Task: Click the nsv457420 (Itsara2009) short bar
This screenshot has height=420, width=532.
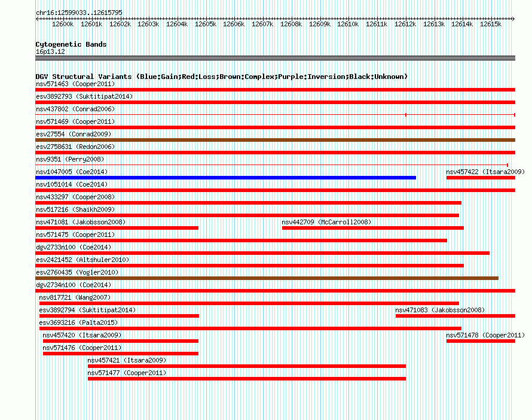Action: [121, 341]
